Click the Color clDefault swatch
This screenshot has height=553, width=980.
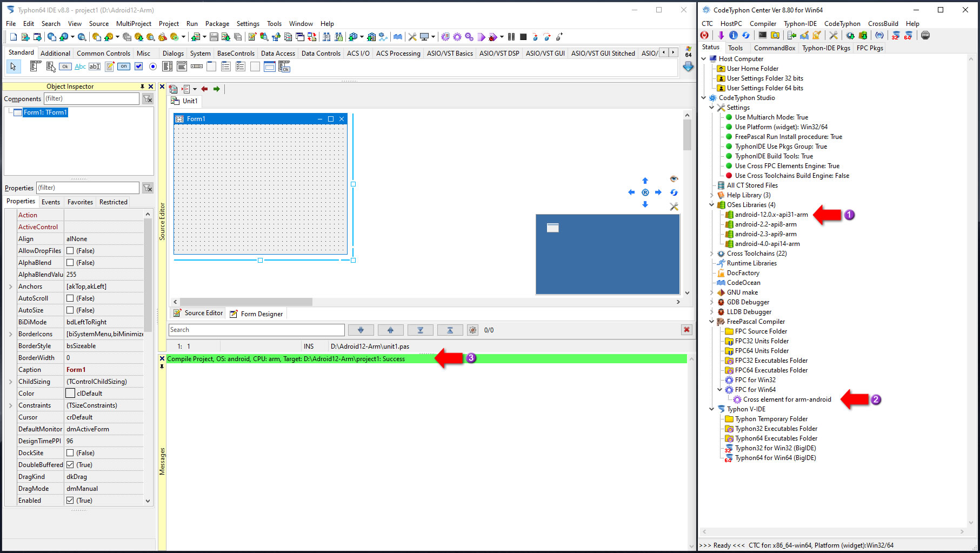pos(70,394)
